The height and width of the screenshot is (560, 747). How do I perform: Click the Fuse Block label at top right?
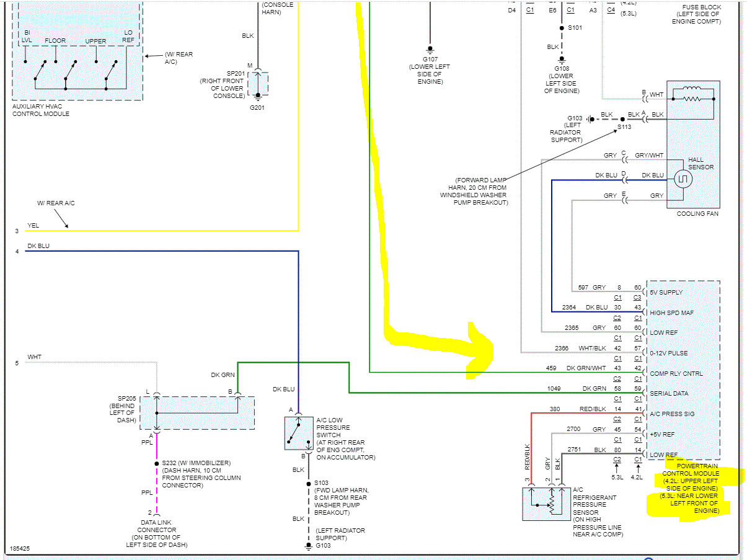(x=697, y=13)
